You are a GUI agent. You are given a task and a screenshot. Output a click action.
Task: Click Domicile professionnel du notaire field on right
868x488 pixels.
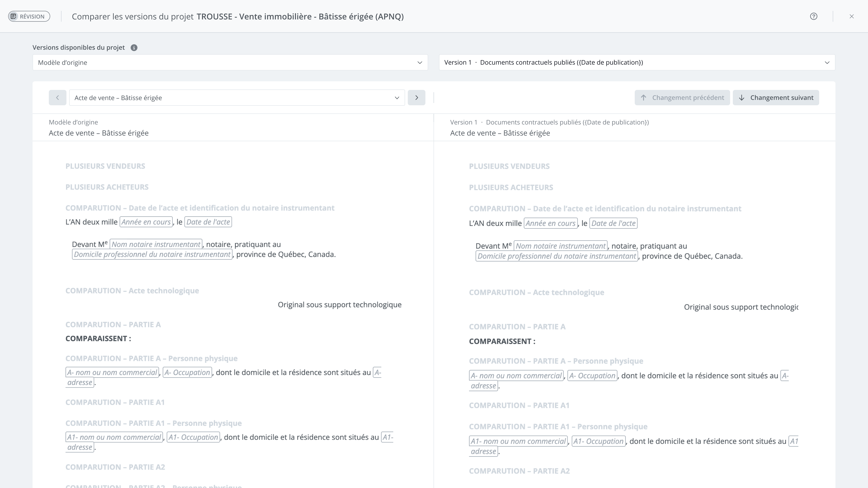556,256
